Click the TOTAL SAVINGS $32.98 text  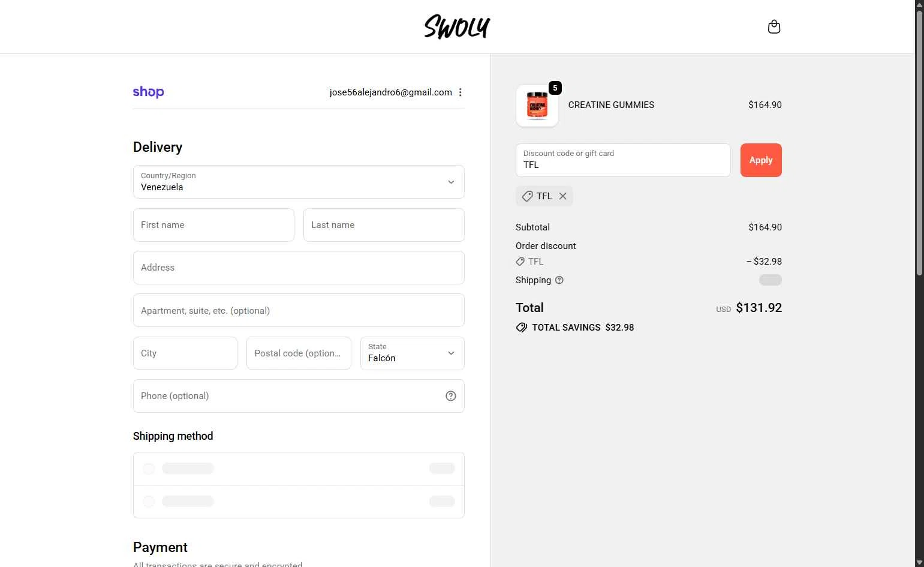[x=583, y=328]
